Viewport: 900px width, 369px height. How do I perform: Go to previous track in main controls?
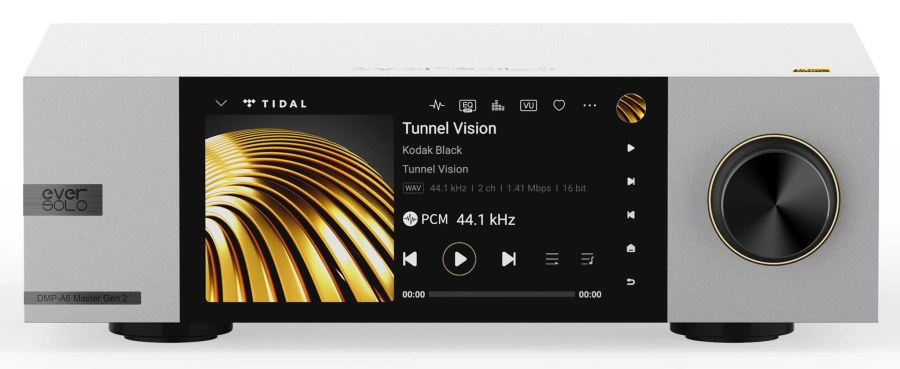point(410,259)
